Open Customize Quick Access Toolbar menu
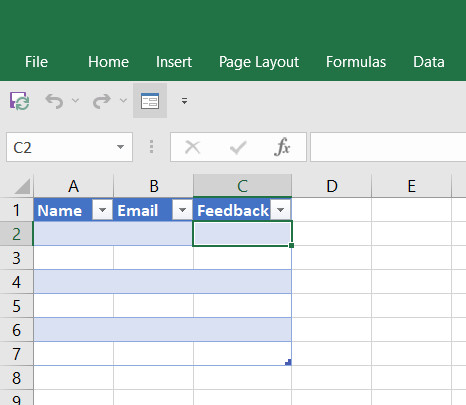466x405 pixels. pyautogui.click(x=184, y=101)
